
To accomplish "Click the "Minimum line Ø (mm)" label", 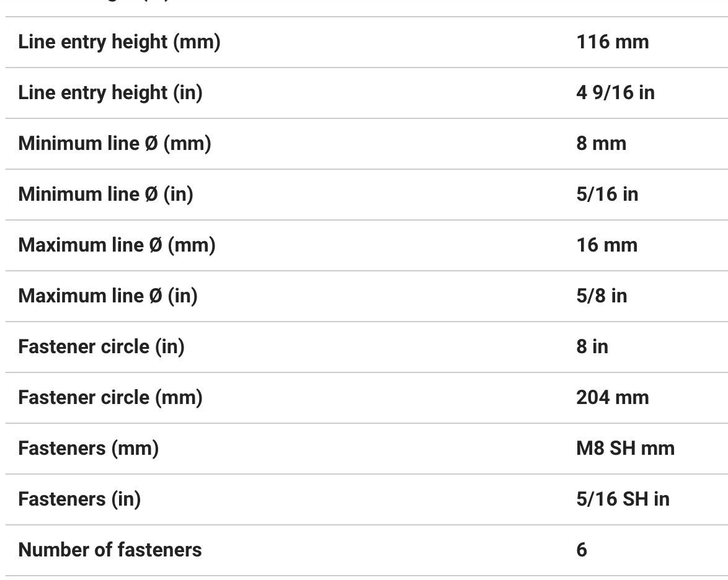I will coord(115,144).
